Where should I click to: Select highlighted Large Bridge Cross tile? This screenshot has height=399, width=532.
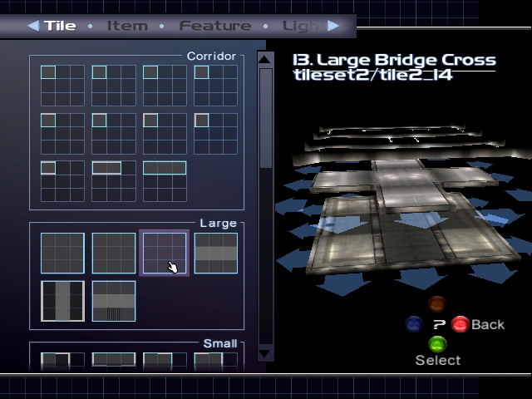[165, 253]
